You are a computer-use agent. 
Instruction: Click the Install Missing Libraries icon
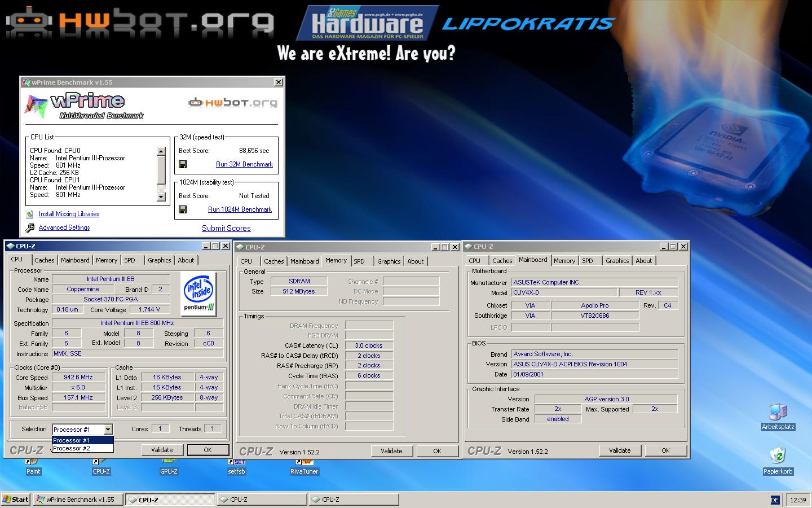[x=30, y=214]
